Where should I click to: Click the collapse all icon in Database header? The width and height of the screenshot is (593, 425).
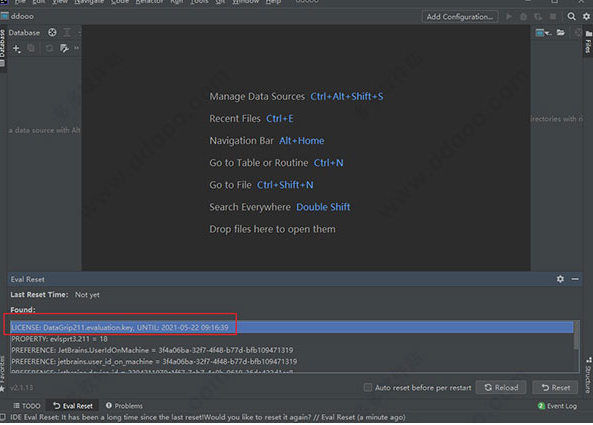67,33
